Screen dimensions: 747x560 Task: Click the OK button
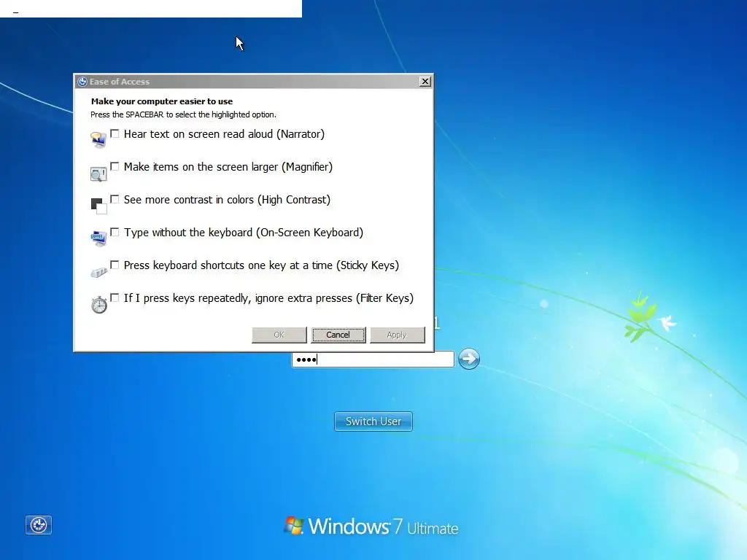pyautogui.click(x=279, y=335)
